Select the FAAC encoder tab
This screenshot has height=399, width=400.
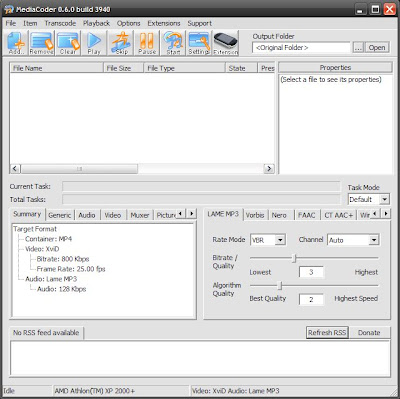pos(307,215)
